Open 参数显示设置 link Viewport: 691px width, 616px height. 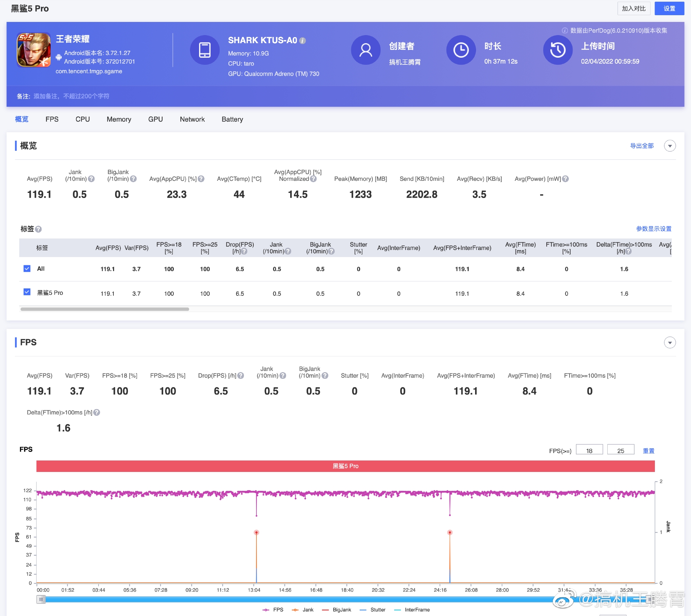point(654,229)
